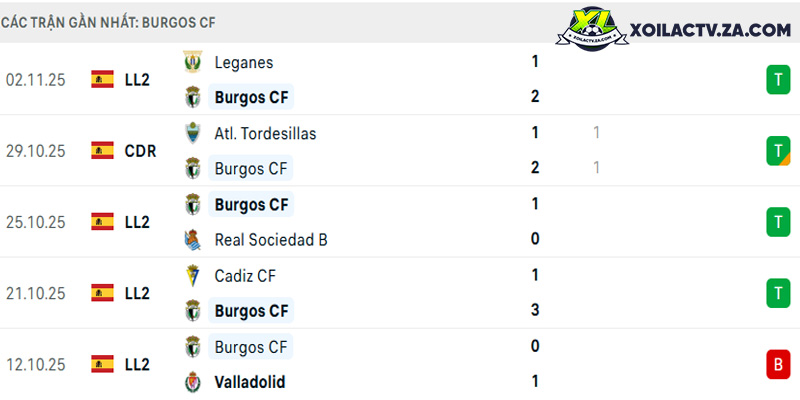
Task: Select CDR competition label
Action: click(140, 151)
